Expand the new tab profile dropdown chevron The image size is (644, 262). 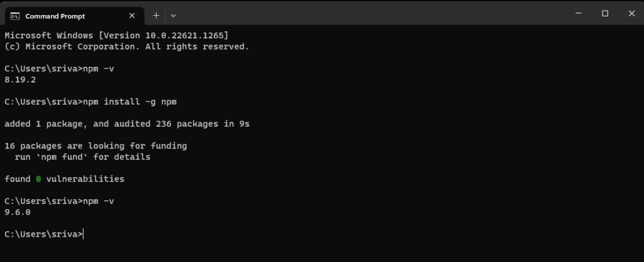pos(174,15)
